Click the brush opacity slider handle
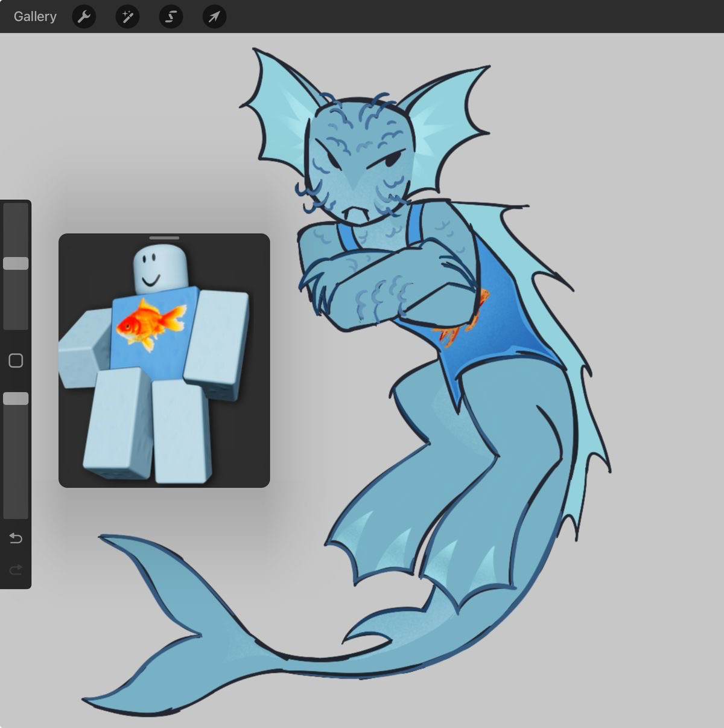The height and width of the screenshot is (728, 724). pyautogui.click(x=16, y=398)
